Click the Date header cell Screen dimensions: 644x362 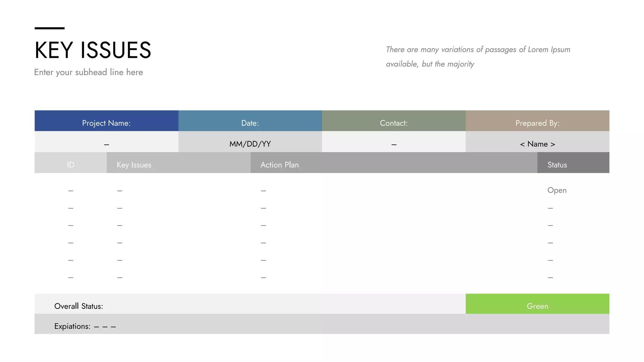tap(250, 123)
